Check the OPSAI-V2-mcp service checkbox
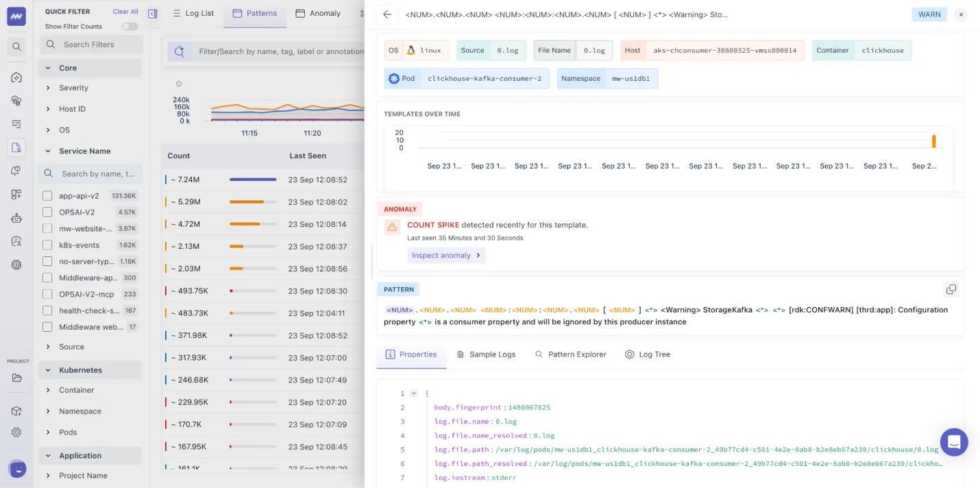 (47, 294)
